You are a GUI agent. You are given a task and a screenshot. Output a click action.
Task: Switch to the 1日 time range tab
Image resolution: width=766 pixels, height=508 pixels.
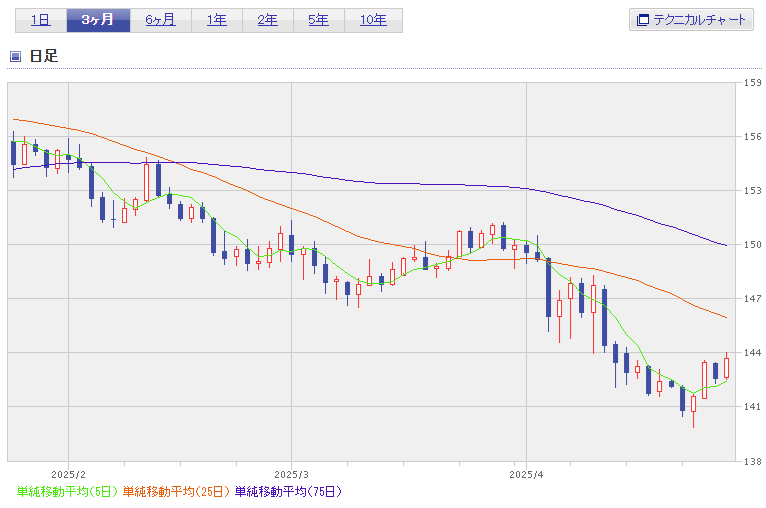[39, 20]
